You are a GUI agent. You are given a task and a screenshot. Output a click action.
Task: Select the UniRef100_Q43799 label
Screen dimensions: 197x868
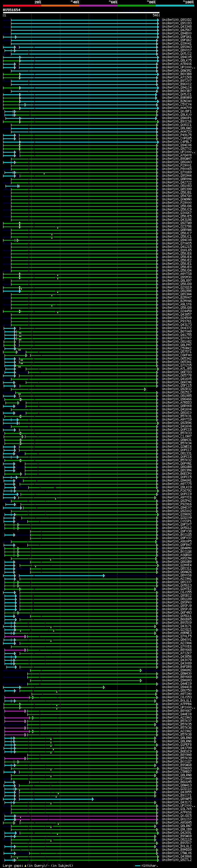coord(177,749)
